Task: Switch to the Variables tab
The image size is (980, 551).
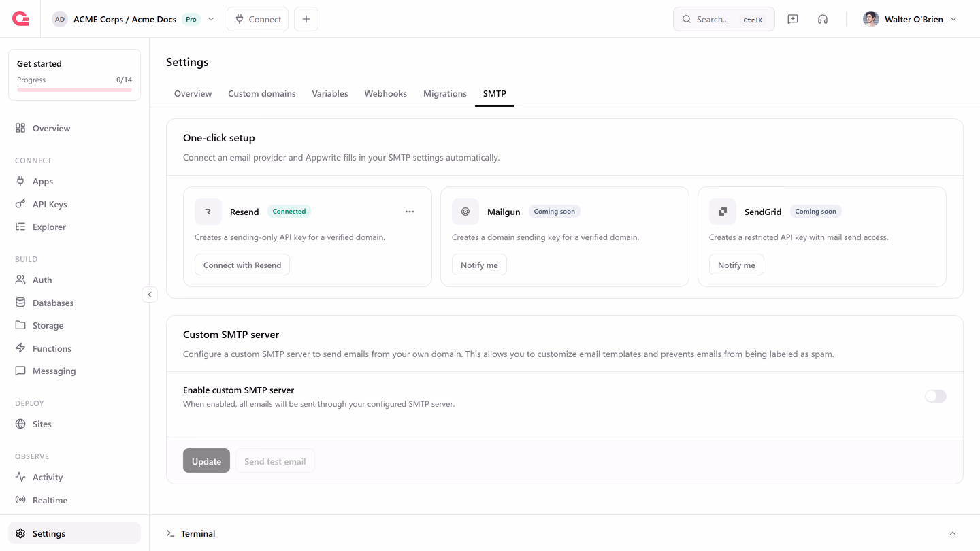Action: click(330, 93)
